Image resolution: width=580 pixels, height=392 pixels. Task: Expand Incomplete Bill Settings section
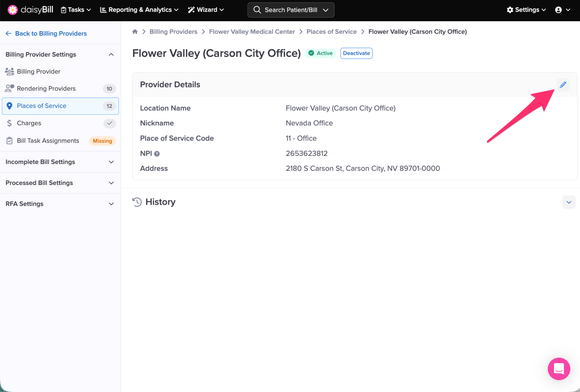111,162
